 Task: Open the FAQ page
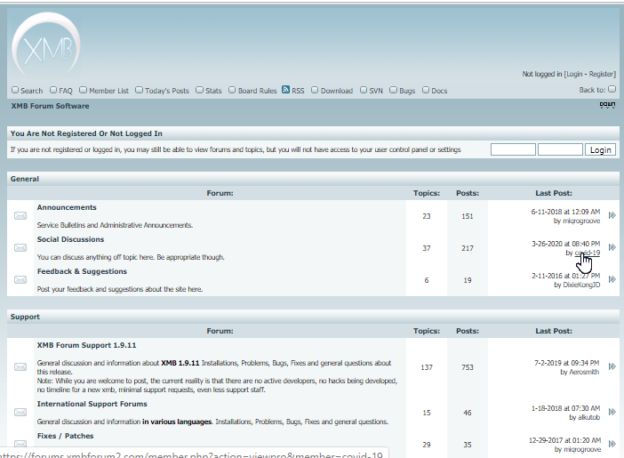tap(66, 91)
